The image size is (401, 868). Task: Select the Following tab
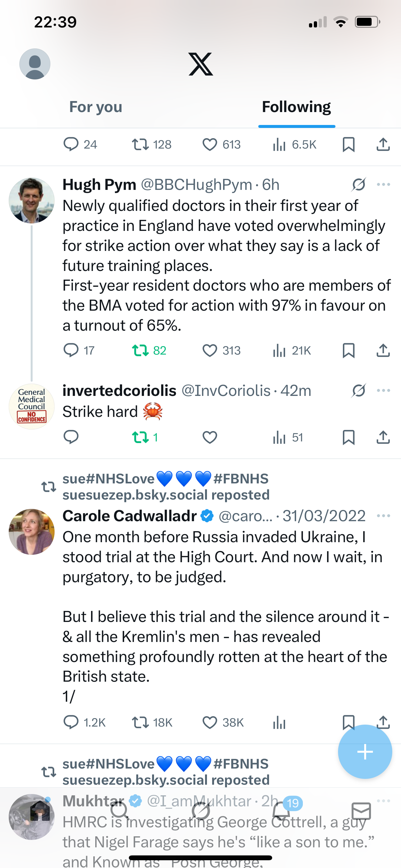[x=296, y=107]
